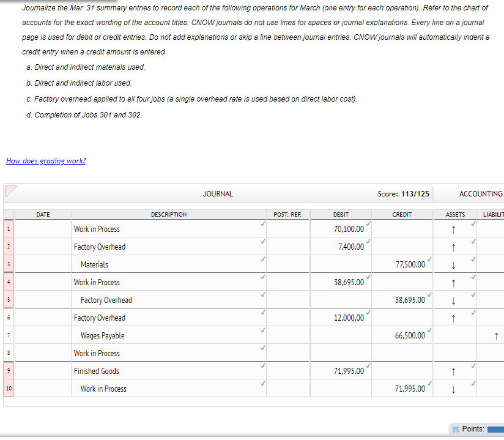
Task: Click the Finished Goods description field
Action: pos(169,370)
